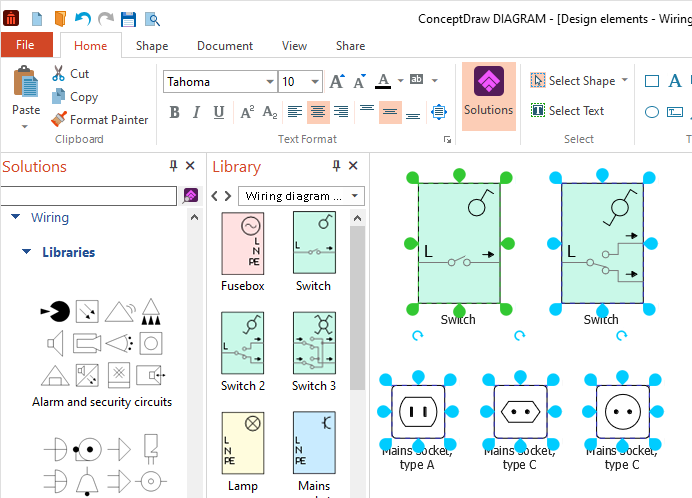Click the font color A swatch
The image size is (692, 498).
383,81
